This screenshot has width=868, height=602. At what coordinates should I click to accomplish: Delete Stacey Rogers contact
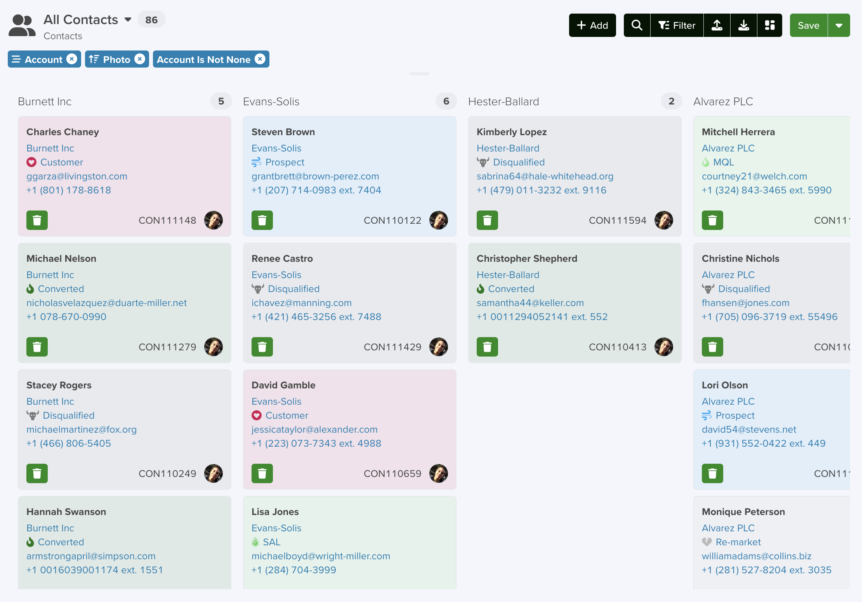click(x=37, y=473)
